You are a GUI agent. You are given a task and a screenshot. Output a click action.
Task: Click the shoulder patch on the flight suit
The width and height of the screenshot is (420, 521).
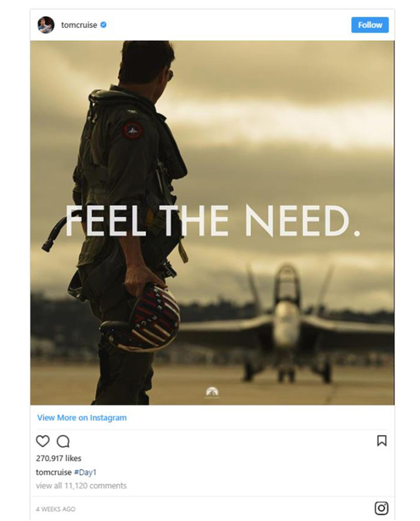point(133,130)
